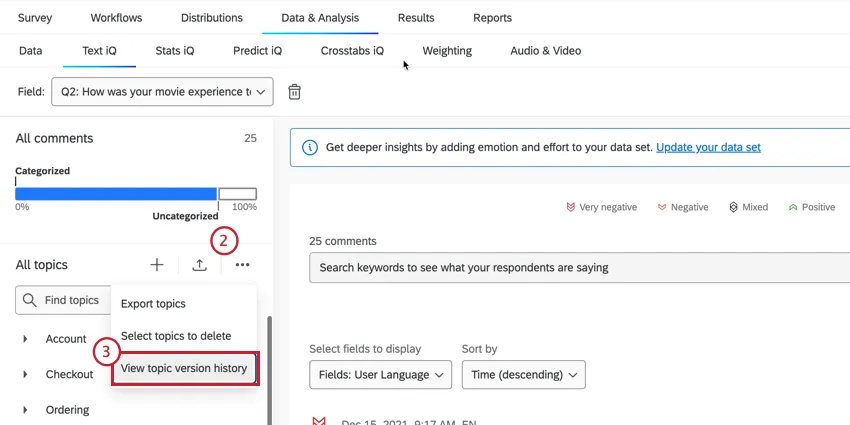Click the plus icon to add topic
850x425 pixels.
157,265
